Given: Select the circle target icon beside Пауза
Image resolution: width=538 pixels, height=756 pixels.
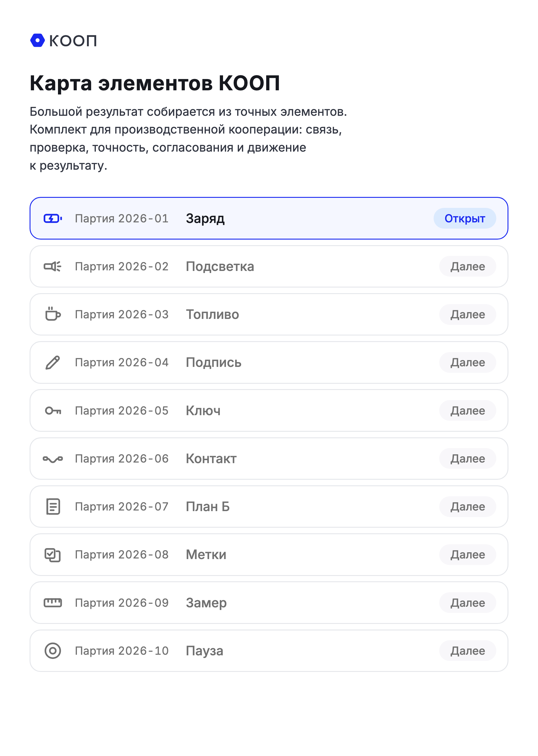Looking at the screenshot, I should [x=53, y=651].
